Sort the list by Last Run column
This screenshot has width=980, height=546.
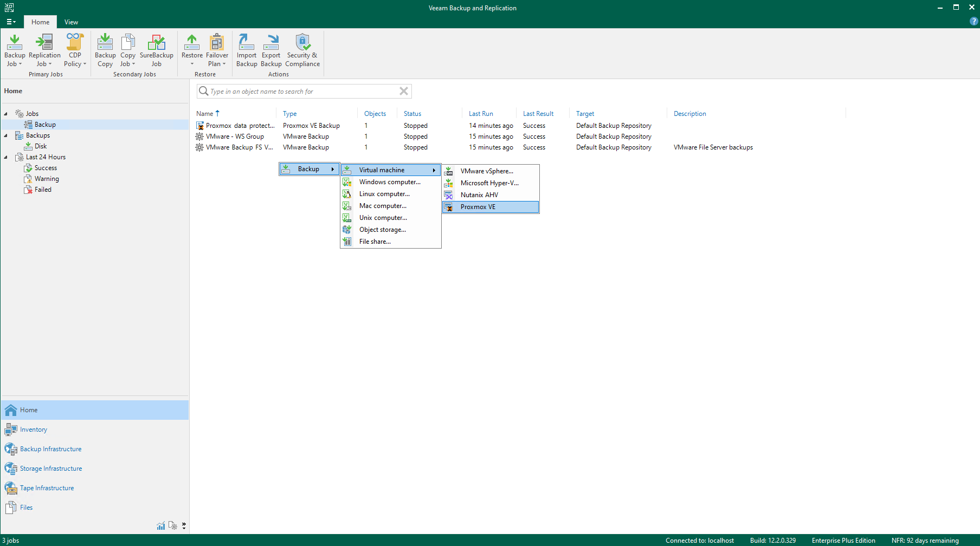coord(481,114)
